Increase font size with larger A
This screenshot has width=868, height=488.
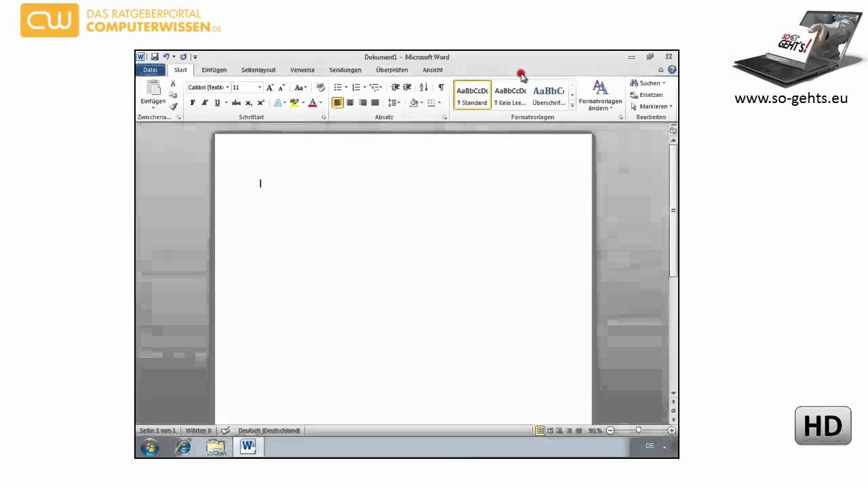[270, 87]
